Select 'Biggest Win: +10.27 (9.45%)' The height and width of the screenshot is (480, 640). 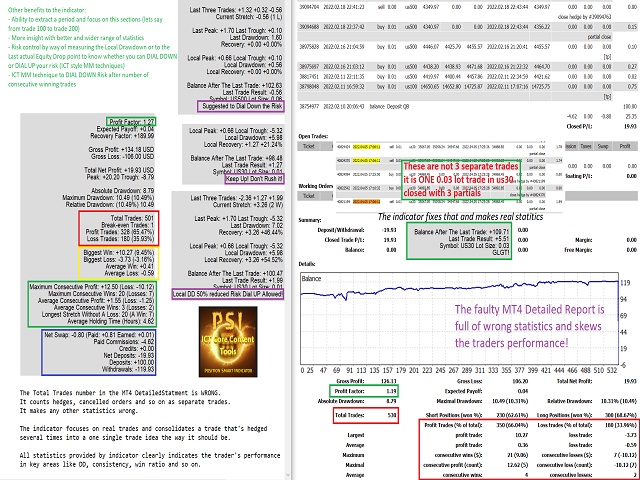(x=118, y=253)
